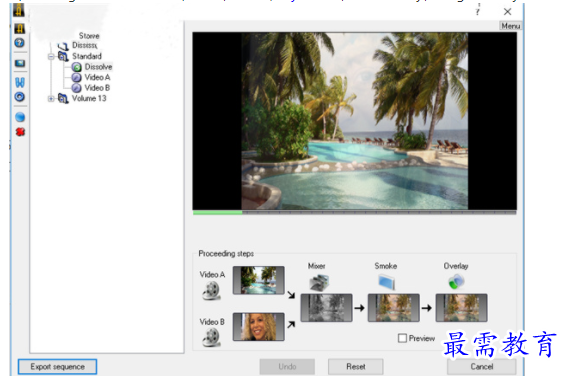The width and height of the screenshot is (565, 376).
Task: Click the solid blue sphere sidebar icon
Action: (20, 117)
